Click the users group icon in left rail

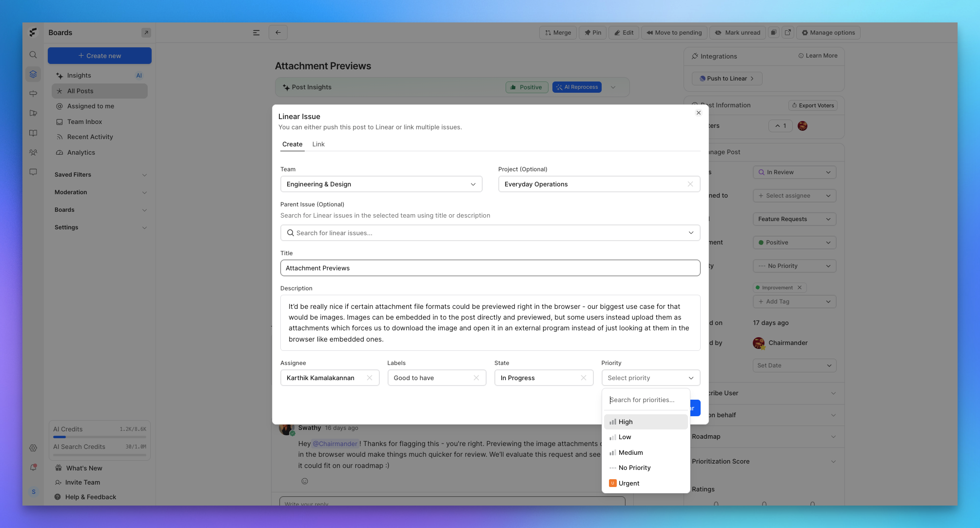pos(33,152)
